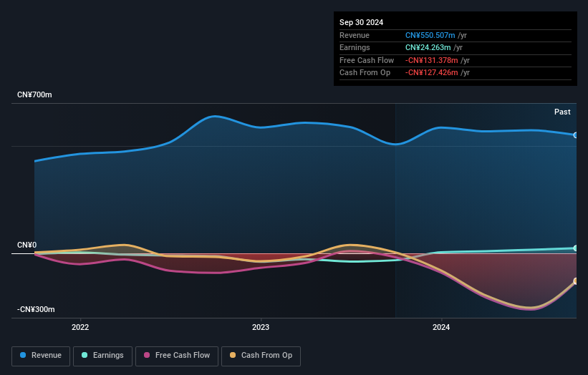Image resolution: width=588 pixels, height=375 pixels.
Task: Click the CN¥0 y-axis label
Action: 27,245
